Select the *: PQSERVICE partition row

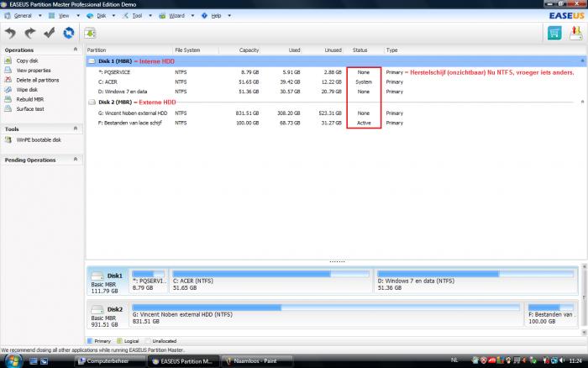coord(336,72)
